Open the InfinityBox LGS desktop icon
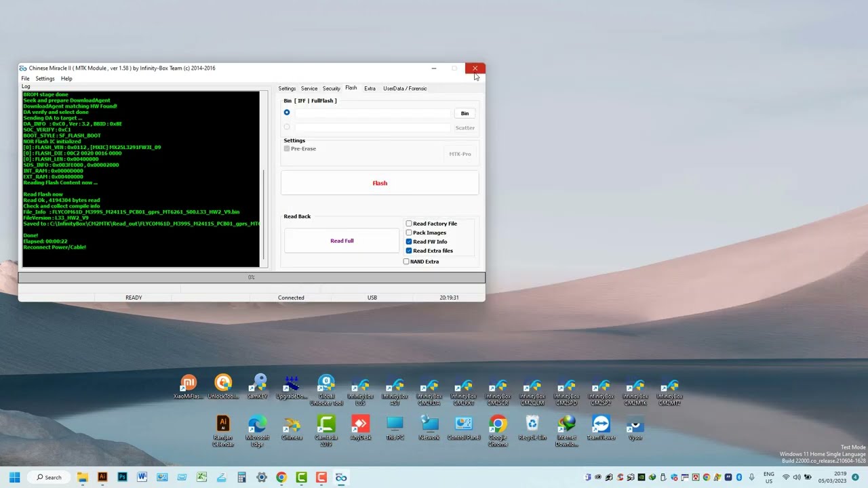868x488 pixels. point(361,390)
